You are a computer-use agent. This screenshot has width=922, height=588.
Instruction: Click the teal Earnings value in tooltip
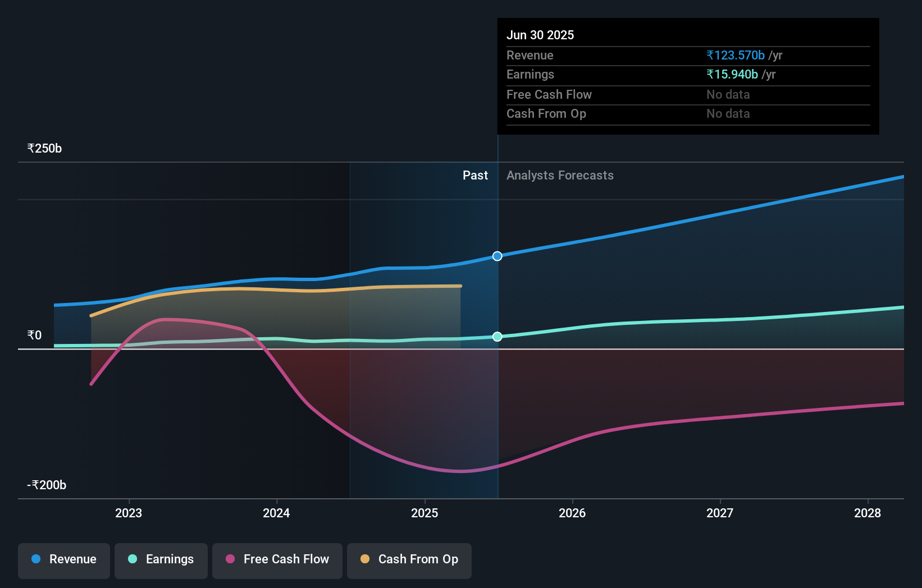pos(732,74)
